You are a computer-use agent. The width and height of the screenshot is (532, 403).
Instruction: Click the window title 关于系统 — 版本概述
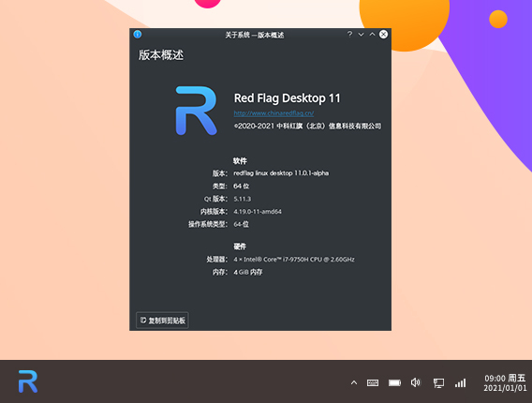(x=255, y=35)
